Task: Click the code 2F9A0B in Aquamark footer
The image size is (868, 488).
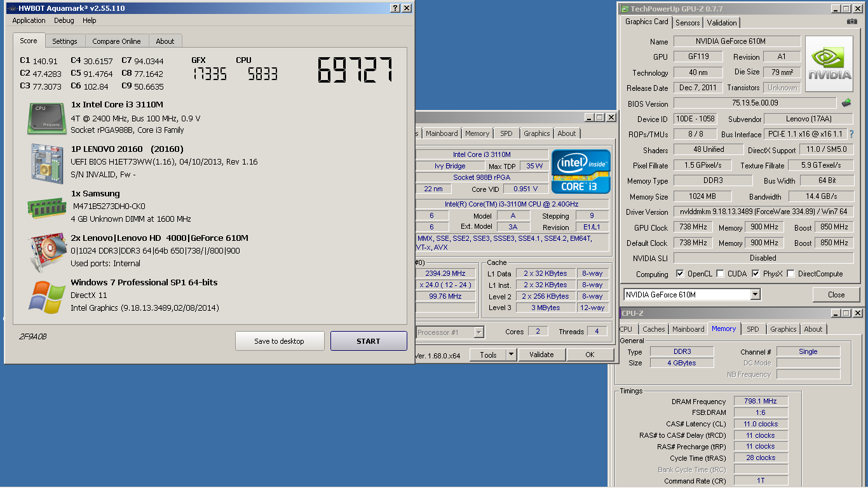Action: point(33,335)
